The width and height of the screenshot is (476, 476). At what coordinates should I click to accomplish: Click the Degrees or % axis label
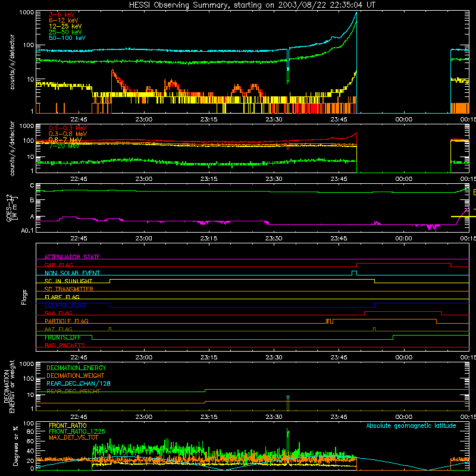[x=15, y=446]
